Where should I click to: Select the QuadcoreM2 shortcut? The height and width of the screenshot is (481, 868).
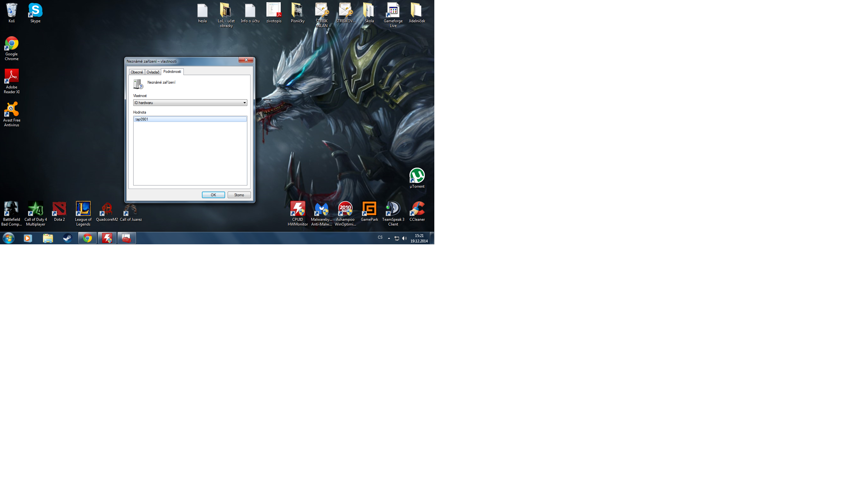coord(107,212)
